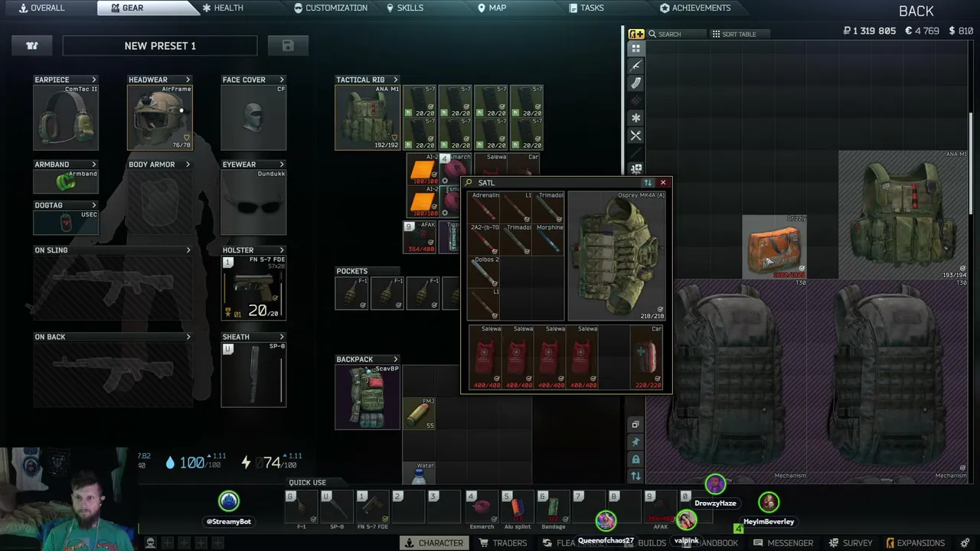This screenshot has width=980, height=551.
Task: Select the ScavBP backpack
Action: point(367,397)
